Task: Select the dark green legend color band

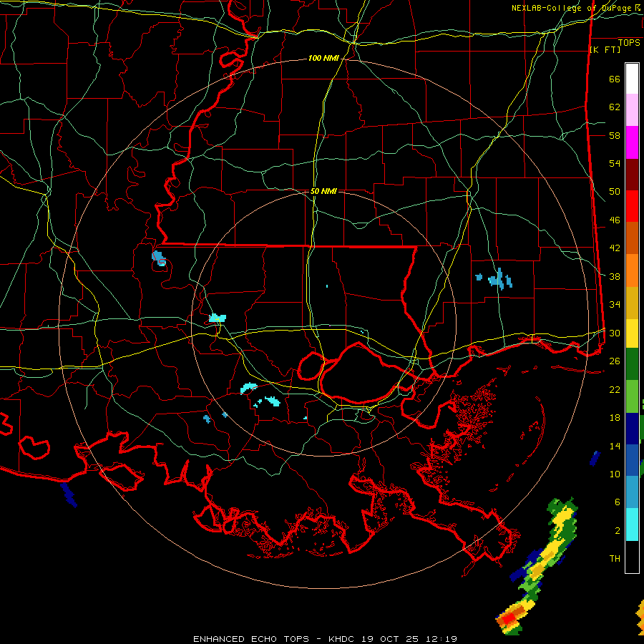Action: click(632, 364)
